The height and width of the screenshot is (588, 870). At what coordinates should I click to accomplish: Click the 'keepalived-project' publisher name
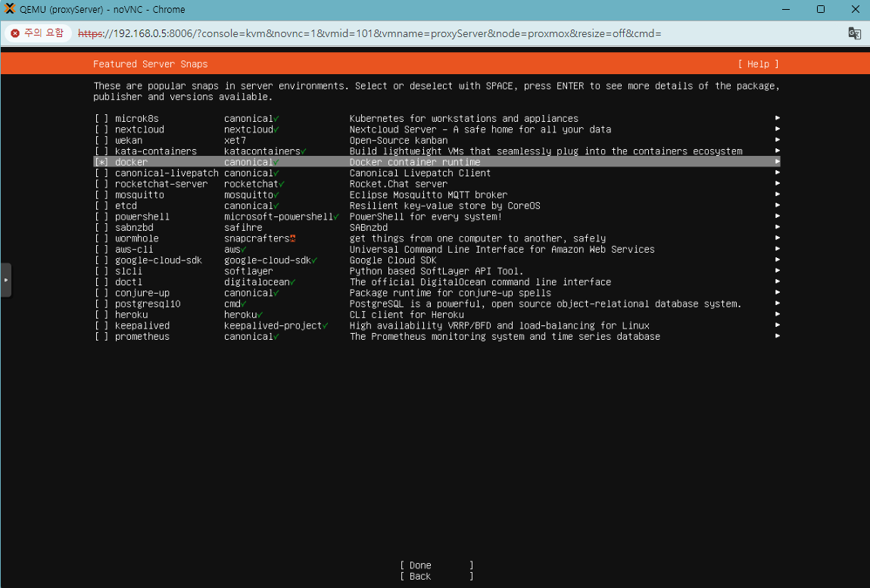pyautogui.click(x=273, y=325)
